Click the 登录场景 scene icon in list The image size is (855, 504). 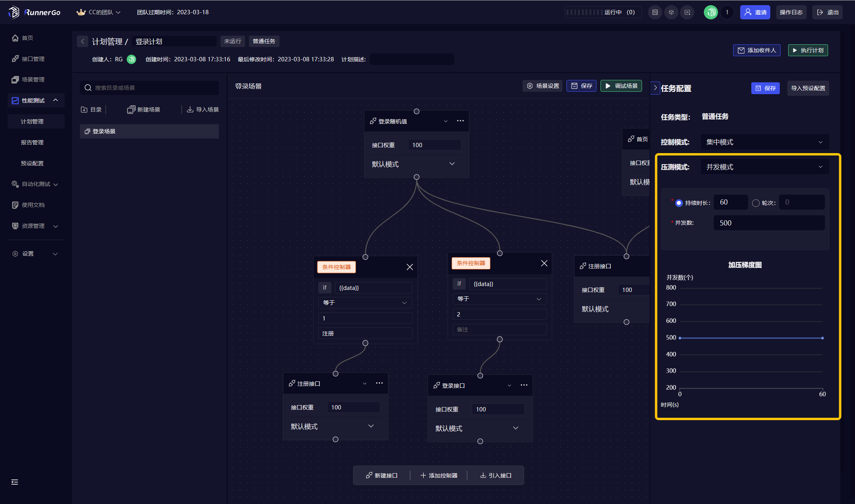[x=87, y=131]
